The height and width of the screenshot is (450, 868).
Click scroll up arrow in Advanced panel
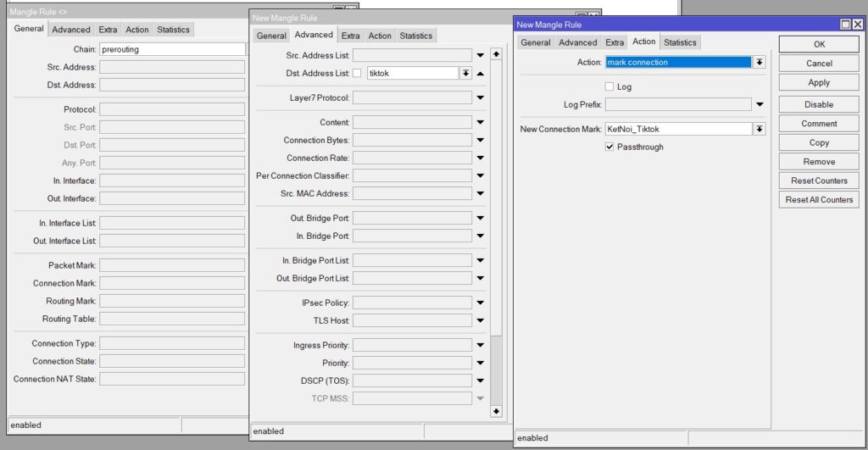click(x=496, y=54)
